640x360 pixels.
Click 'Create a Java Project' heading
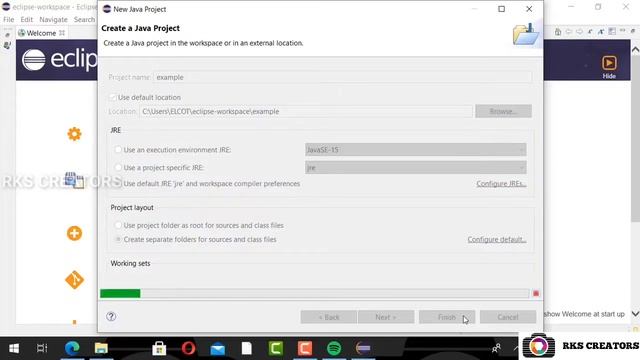140,28
